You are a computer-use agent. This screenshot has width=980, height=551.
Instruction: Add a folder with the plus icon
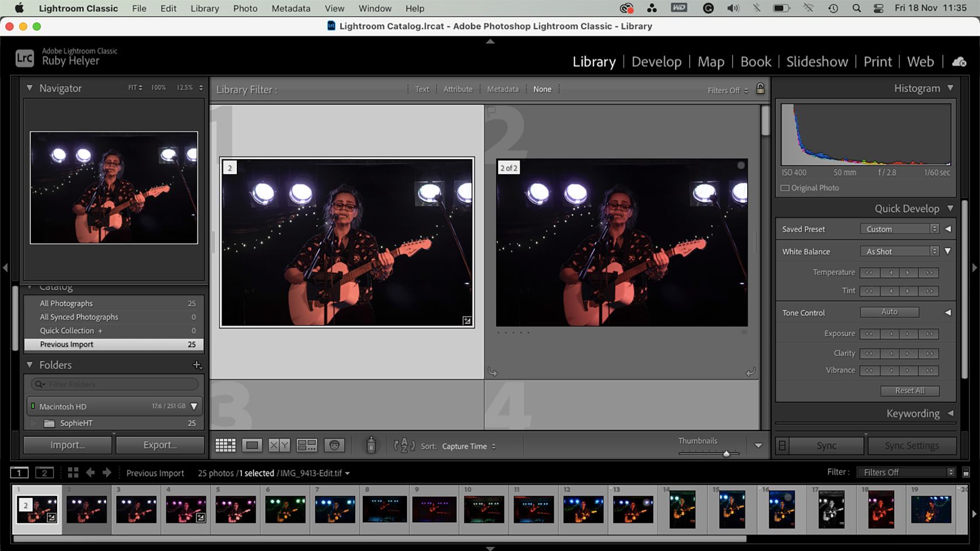click(197, 365)
